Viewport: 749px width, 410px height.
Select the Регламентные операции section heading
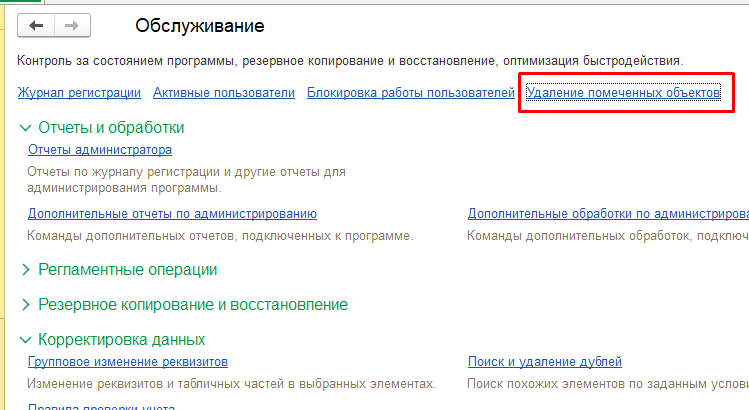point(128,270)
